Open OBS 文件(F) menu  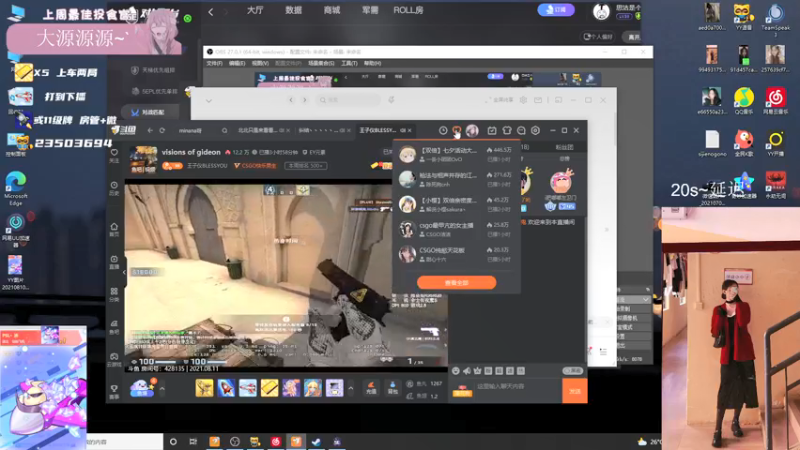(214, 63)
